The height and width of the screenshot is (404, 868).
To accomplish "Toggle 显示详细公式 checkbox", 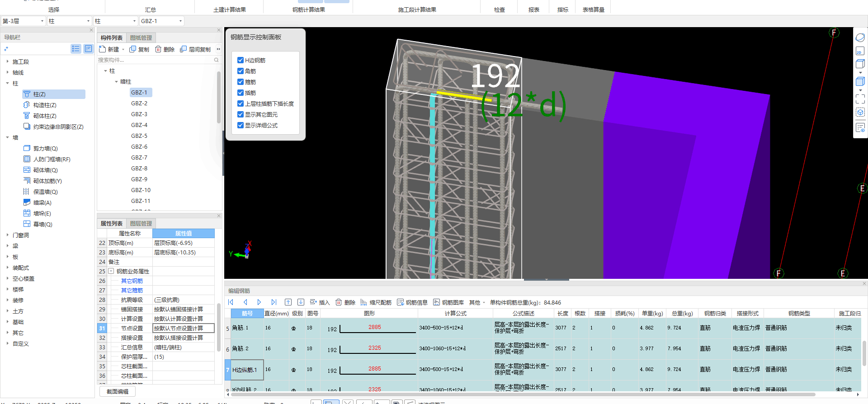I will 241,125.
